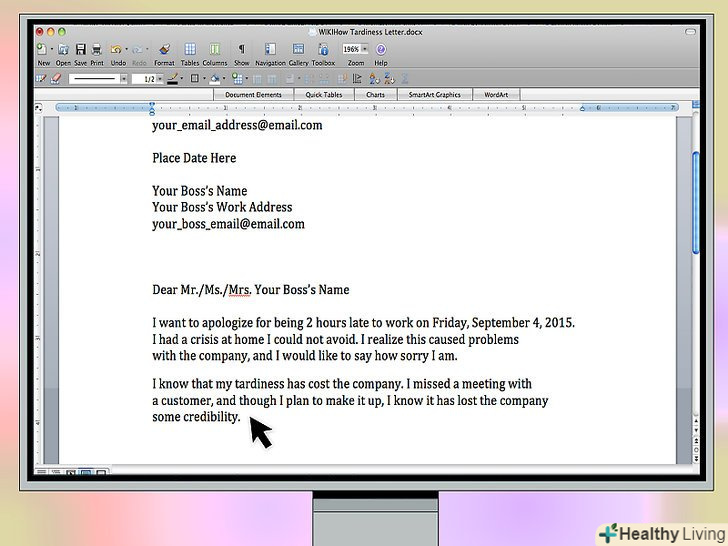Viewport: 728px width, 546px height.
Task: Switch to the Document Elements tab
Action: point(253,95)
